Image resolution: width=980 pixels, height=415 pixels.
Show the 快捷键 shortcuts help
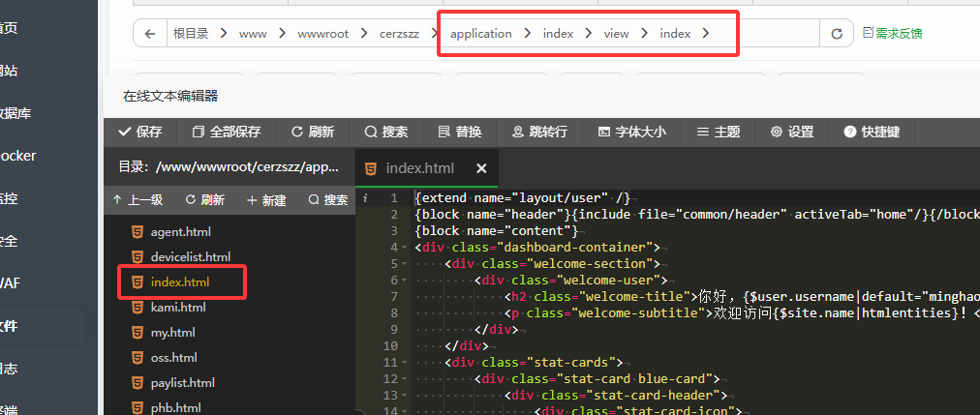(x=872, y=132)
